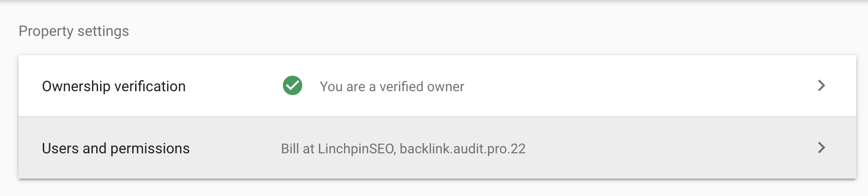Open the Ownership verification row label
This screenshot has width=868, height=196.
[114, 86]
